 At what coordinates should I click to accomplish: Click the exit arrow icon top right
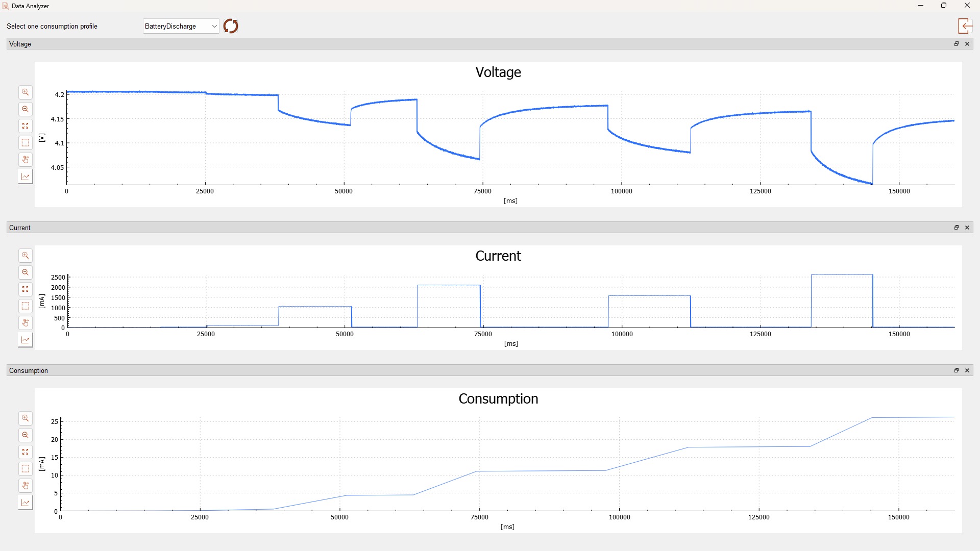[x=965, y=26]
